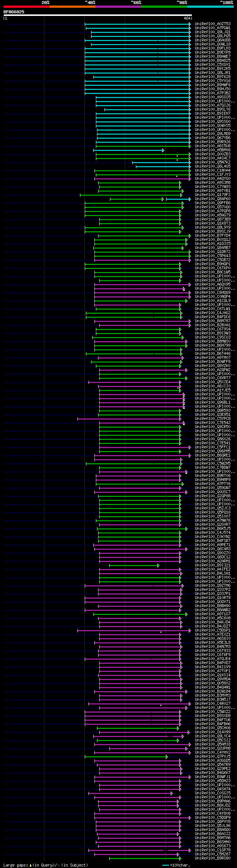Open hit UniRef100_Q9LJQ1
237x868 pixels.
[213, 32]
